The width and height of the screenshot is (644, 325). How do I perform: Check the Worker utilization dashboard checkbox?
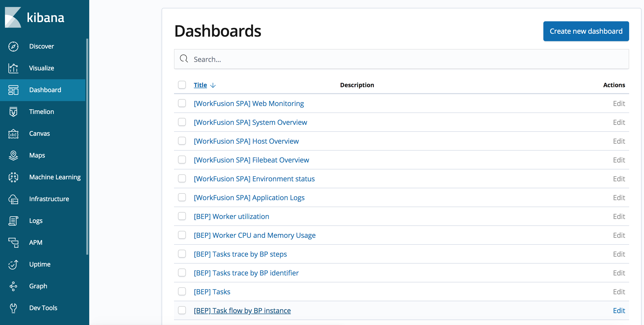click(182, 216)
